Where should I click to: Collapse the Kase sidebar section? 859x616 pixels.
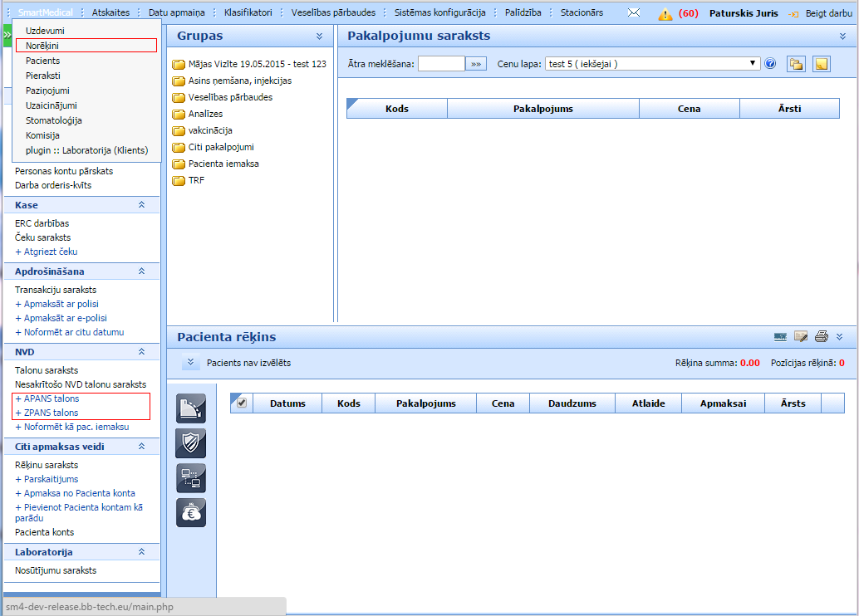pyautogui.click(x=141, y=205)
